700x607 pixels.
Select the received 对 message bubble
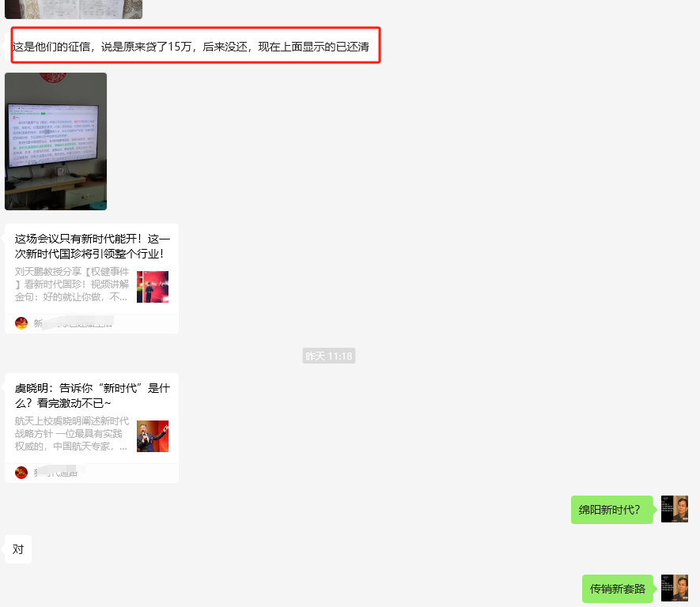(x=18, y=549)
